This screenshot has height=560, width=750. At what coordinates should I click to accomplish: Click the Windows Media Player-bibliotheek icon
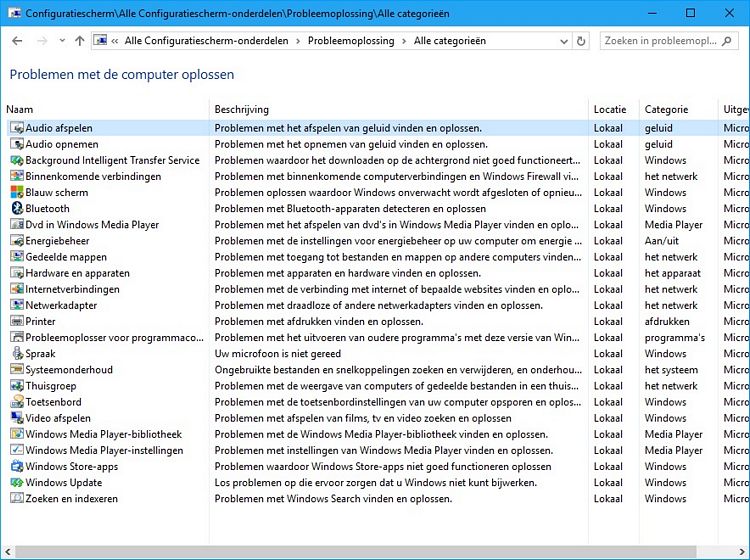[17, 434]
